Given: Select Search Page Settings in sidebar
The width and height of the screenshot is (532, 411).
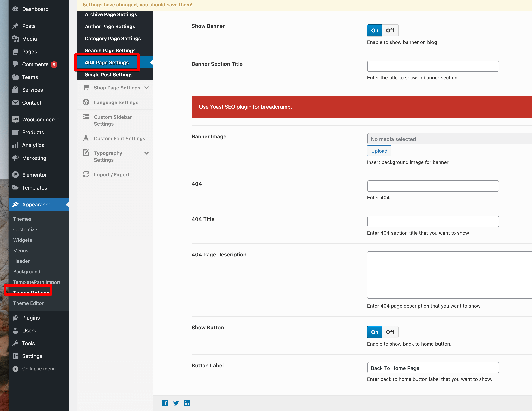Looking at the screenshot, I should [x=110, y=50].
